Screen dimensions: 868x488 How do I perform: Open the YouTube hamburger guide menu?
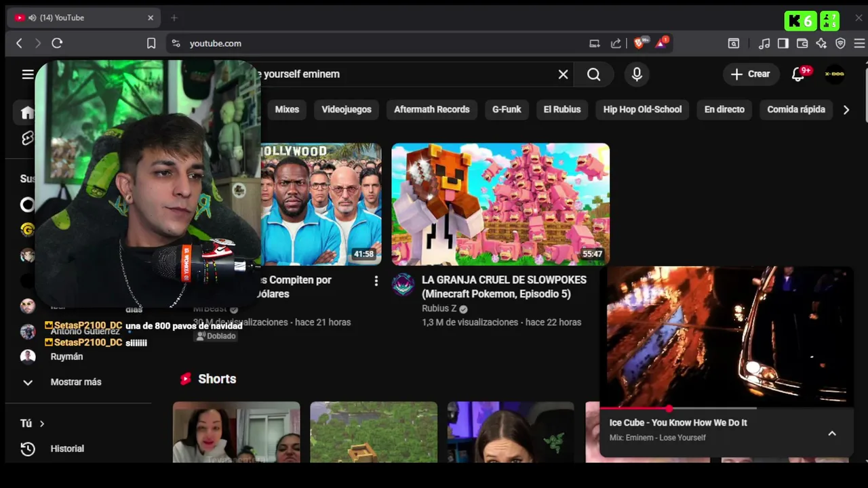point(28,75)
